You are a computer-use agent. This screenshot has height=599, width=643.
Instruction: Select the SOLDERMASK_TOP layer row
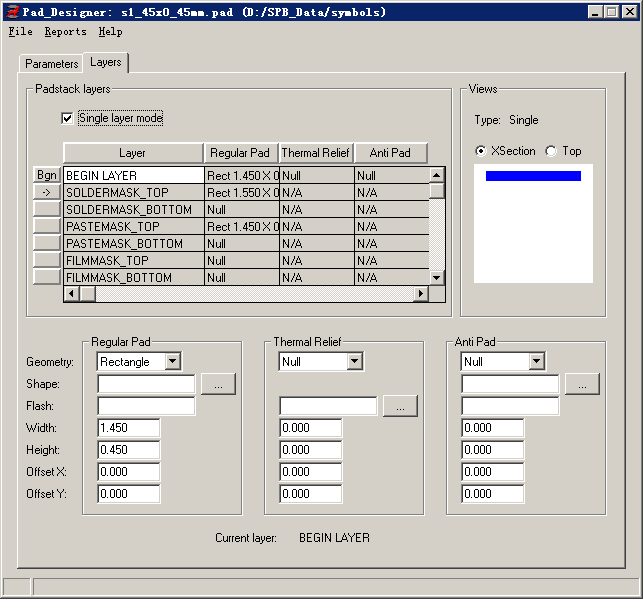click(x=134, y=193)
